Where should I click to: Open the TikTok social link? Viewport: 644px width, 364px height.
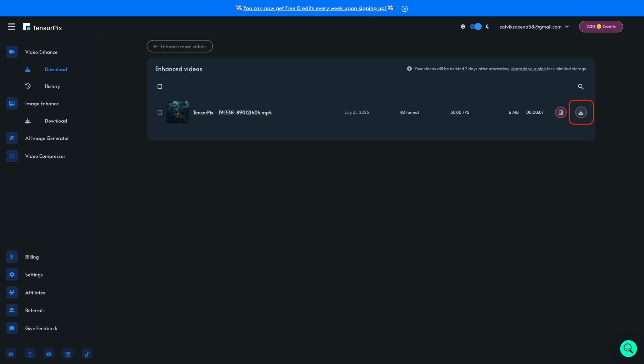pos(87,354)
